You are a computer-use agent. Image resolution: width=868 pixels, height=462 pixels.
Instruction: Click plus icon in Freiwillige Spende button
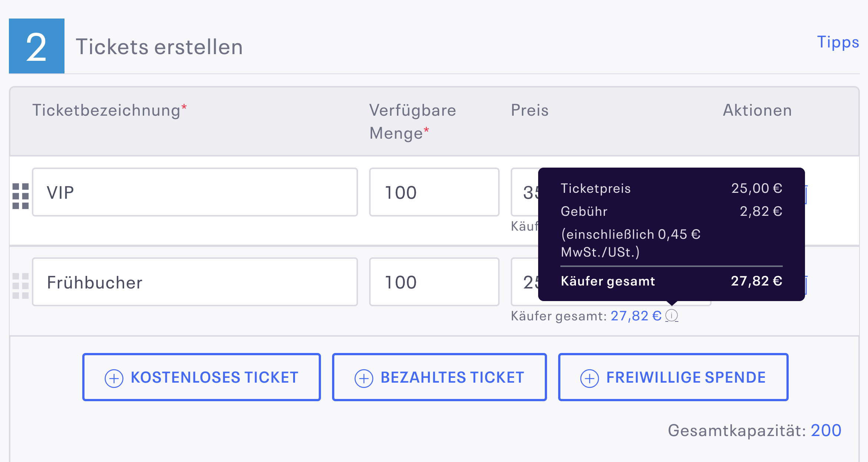pyautogui.click(x=590, y=379)
